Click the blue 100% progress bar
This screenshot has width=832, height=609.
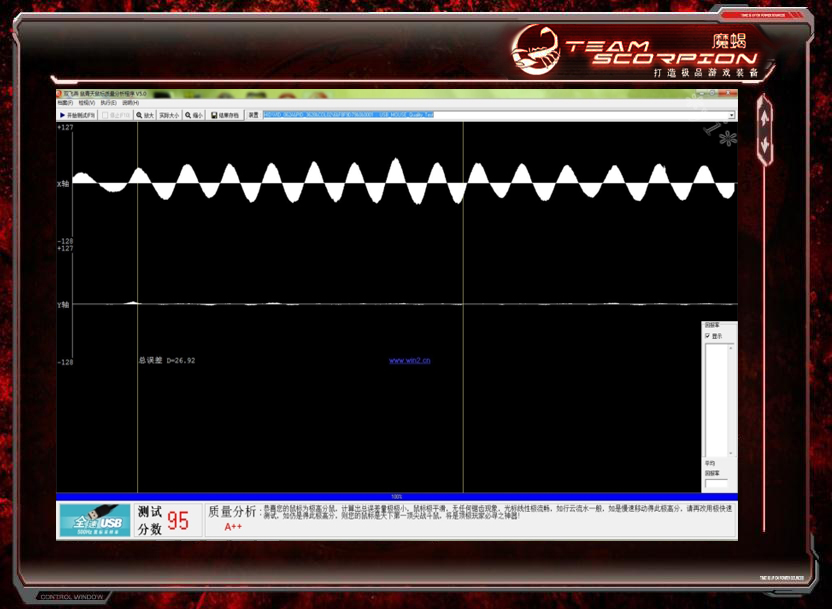tap(397, 497)
